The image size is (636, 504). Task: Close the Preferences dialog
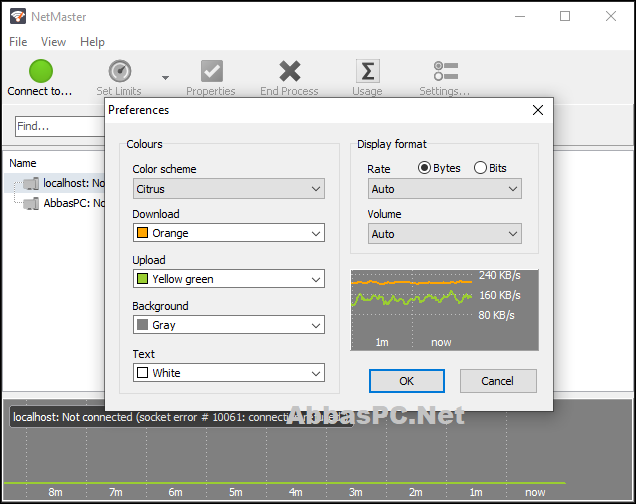[538, 110]
